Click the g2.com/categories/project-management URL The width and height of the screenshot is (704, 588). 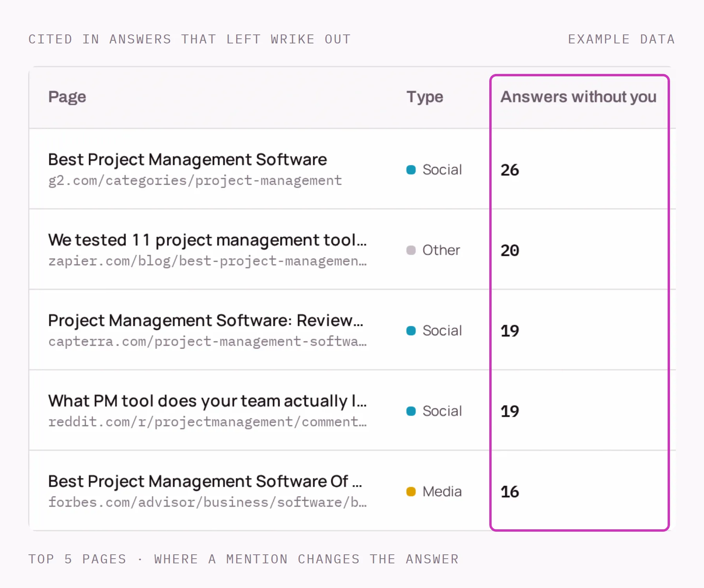tap(195, 180)
